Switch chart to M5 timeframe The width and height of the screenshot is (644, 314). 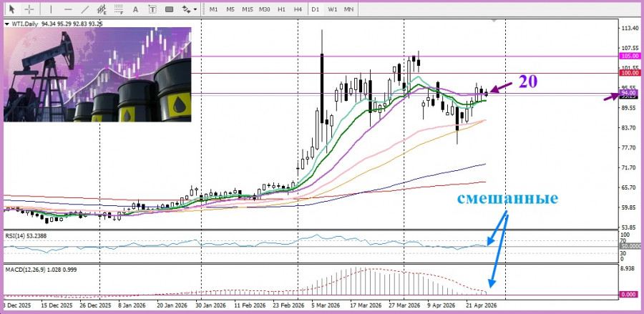point(230,9)
